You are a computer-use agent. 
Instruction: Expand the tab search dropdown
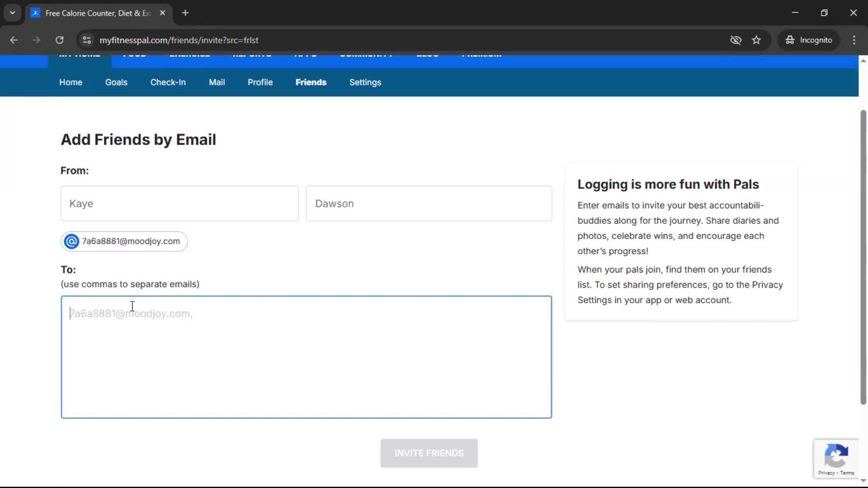point(13,13)
